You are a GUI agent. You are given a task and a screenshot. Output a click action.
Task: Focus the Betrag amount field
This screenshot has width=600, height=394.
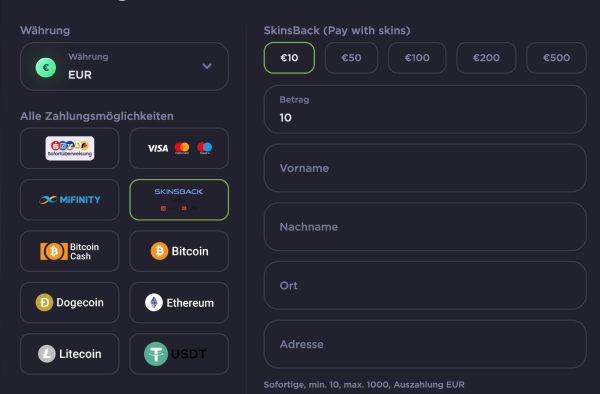(x=425, y=109)
